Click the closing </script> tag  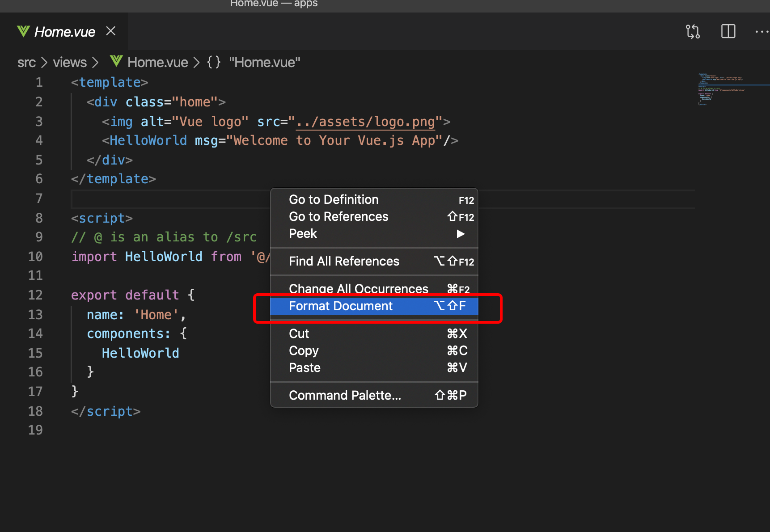tap(106, 411)
